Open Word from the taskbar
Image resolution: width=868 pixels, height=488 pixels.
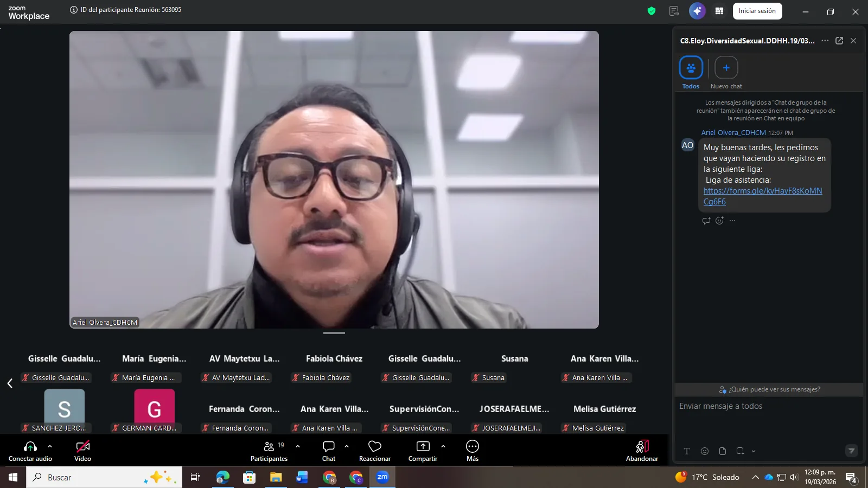click(302, 477)
